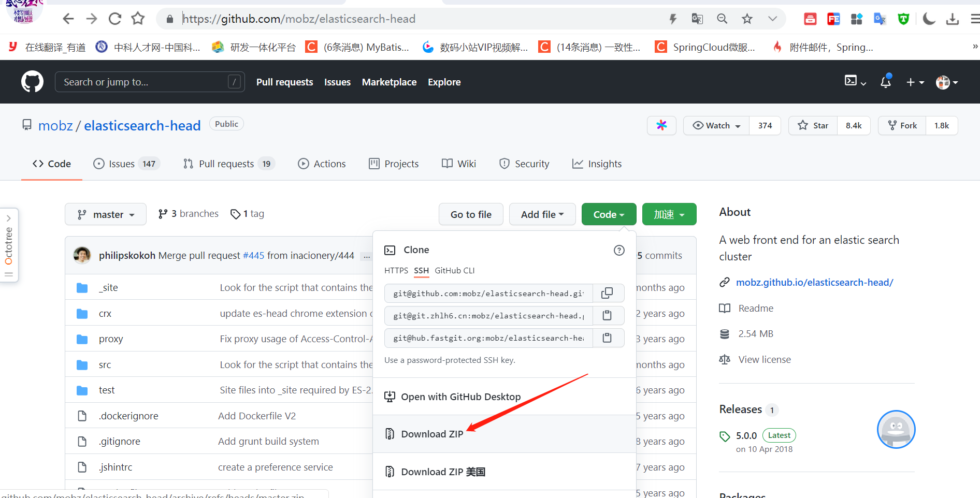The width and height of the screenshot is (980, 498).
Task: Open the View license link
Action: pyautogui.click(x=765, y=359)
